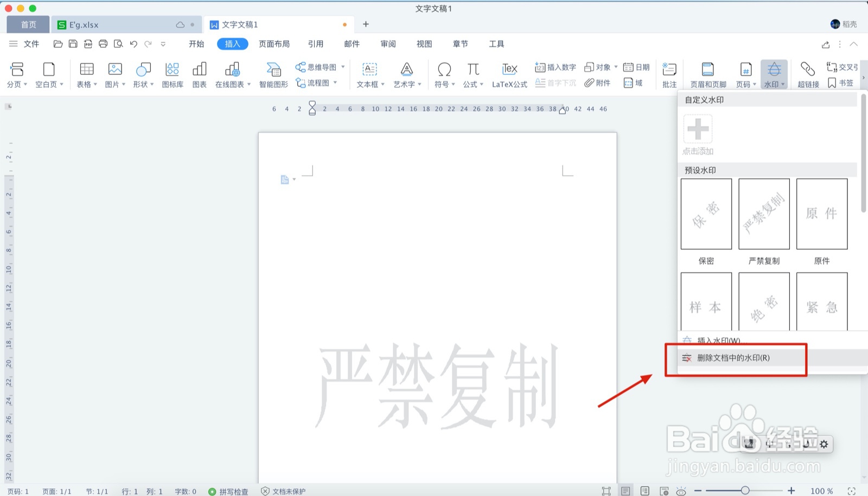The height and width of the screenshot is (496, 868).
Task: Insert a table into the document
Action: click(x=85, y=74)
